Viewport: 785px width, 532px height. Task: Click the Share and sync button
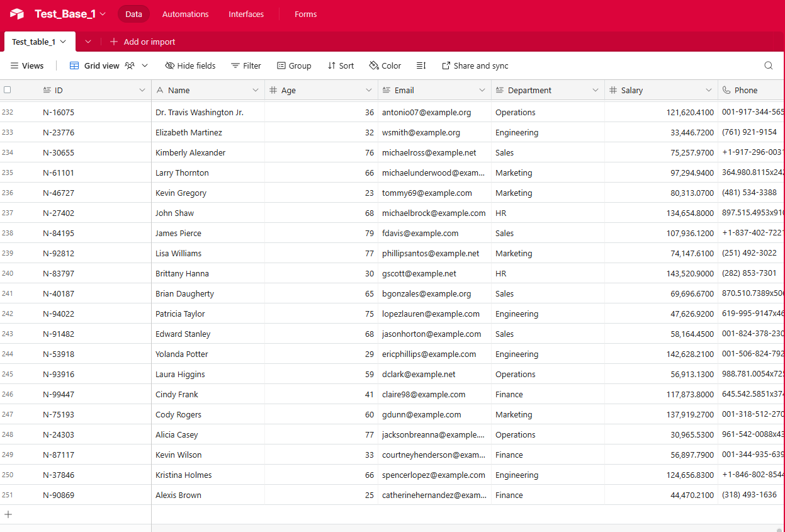[x=475, y=65]
